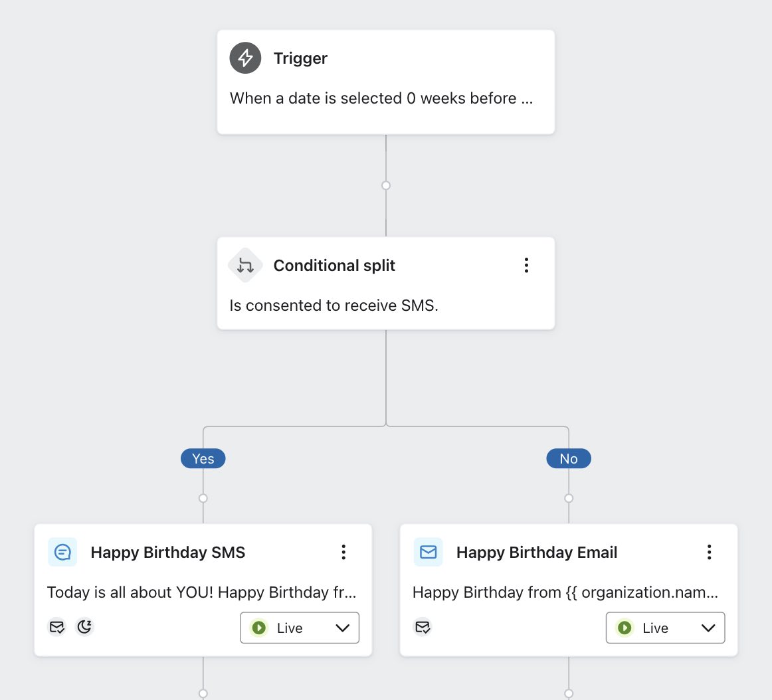Screen dimensions: 772x700
Task: Open the Conditional split options menu
Action: [526, 265]
